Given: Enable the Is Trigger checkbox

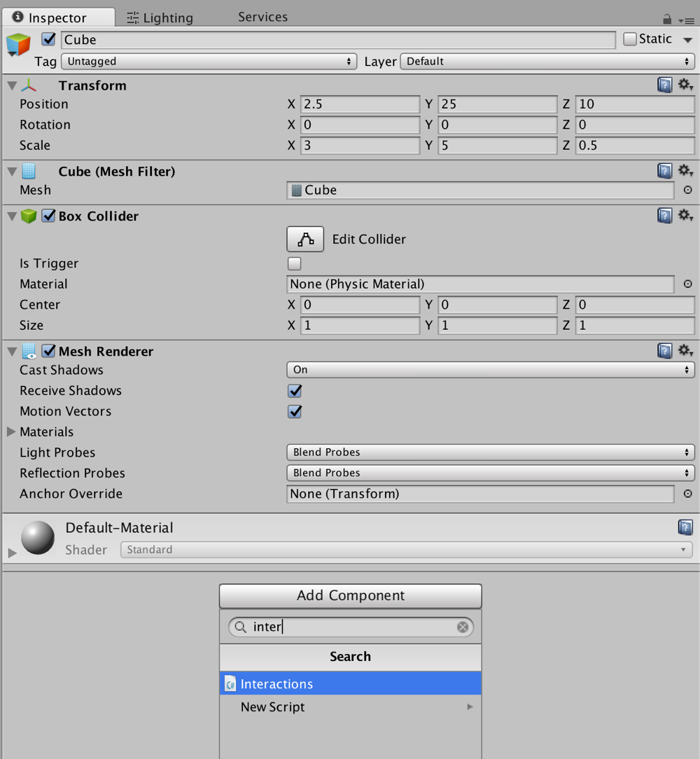Looking at the screenshot, I should (294, 263).
